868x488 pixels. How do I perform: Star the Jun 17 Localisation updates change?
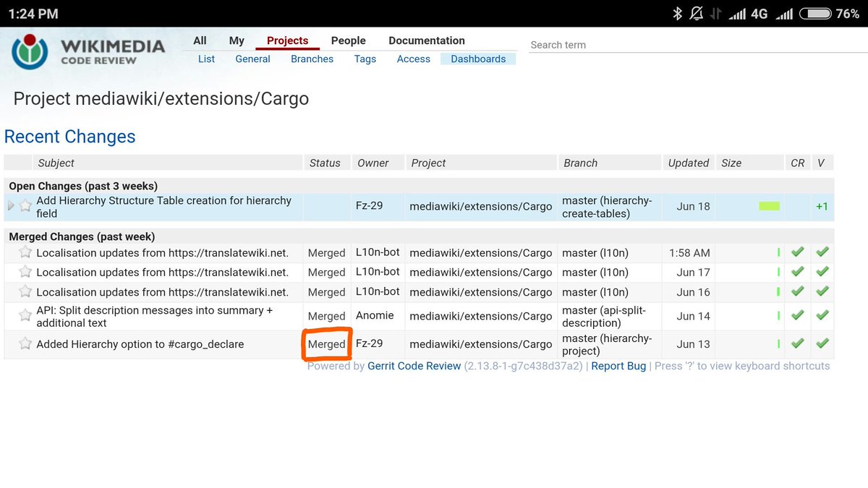[x=25, y=272]
